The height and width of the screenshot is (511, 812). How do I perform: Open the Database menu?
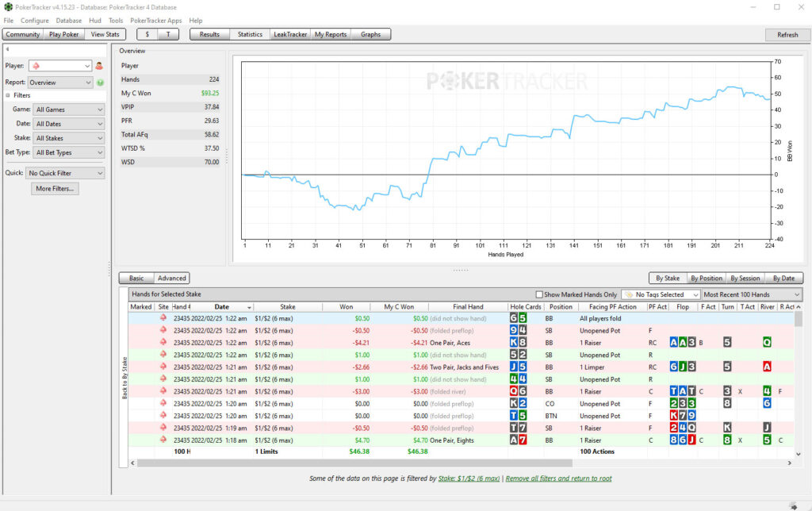(x=69, y=21)
